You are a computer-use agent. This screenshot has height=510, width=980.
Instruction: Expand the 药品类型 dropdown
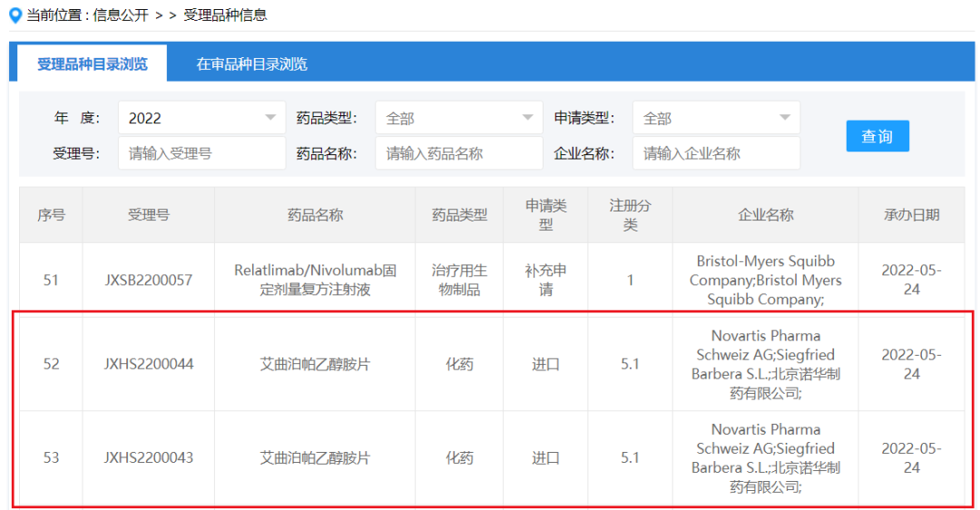(459, 117)
